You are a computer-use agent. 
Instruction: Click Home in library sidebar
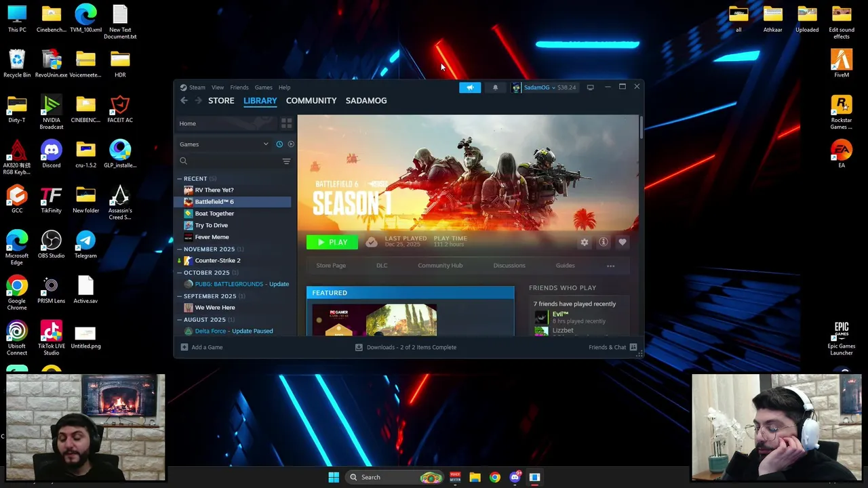[226, 123]
